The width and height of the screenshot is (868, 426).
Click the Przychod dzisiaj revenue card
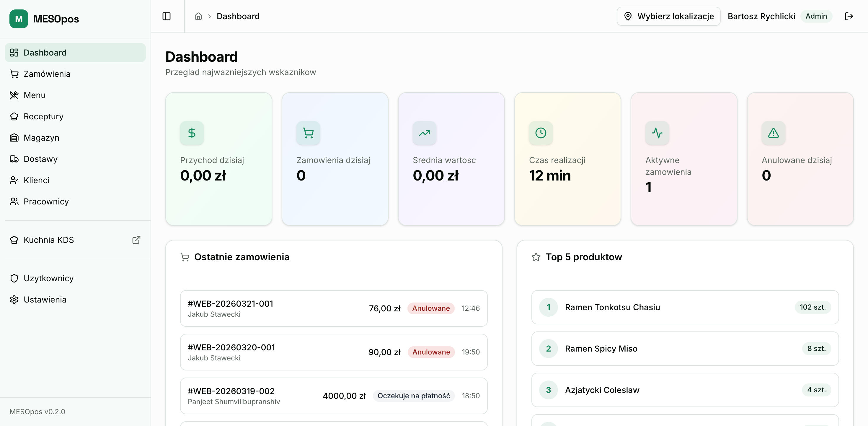click(x=218, y=159)
